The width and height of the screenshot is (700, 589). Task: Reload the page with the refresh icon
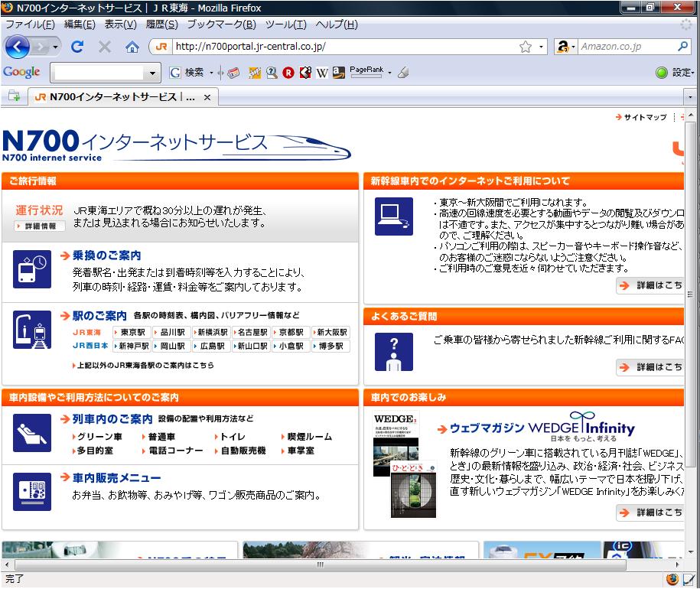(x=77, y=47)
